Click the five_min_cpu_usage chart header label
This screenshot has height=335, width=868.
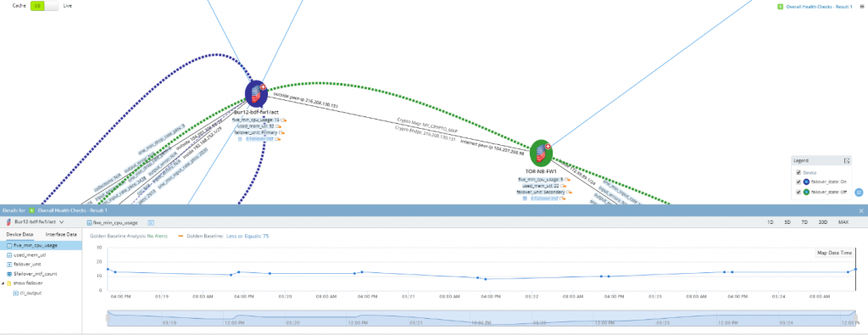pyautogui.click(x=115, y=222)
